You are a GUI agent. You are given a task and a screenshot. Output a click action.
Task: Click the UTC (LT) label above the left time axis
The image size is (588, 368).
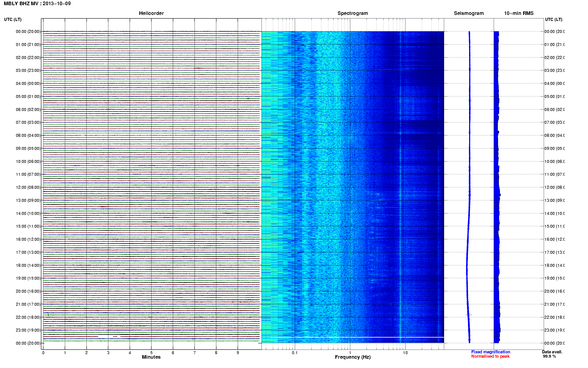point(13,19)
